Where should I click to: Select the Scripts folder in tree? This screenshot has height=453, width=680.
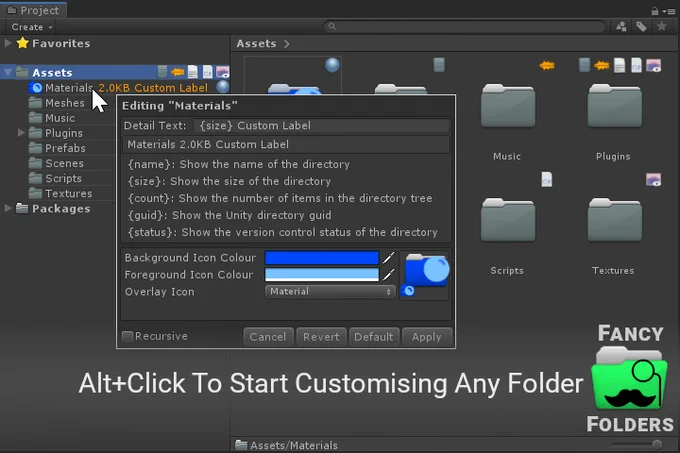click(64, 178)
